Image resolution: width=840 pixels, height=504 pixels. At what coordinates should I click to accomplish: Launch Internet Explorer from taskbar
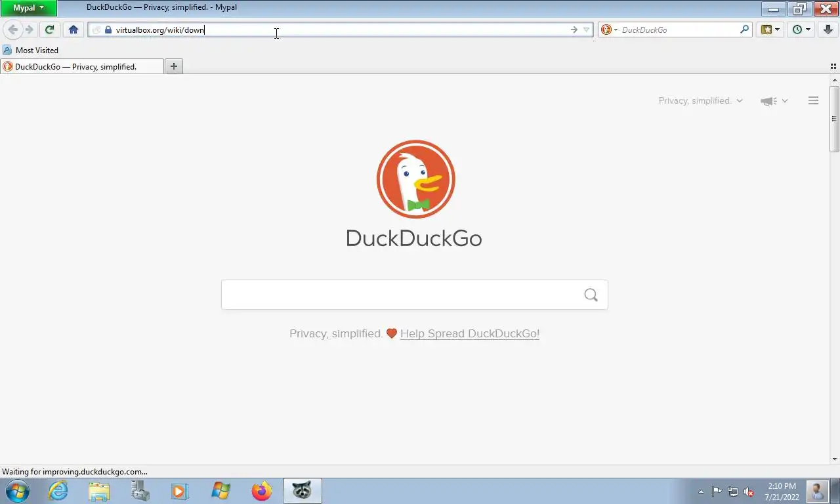pyautogui.click(x=58, y=491)
